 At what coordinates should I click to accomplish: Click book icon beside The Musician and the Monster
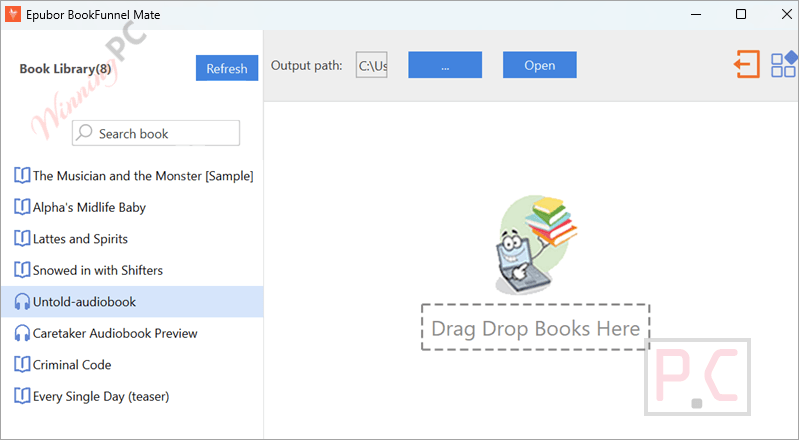[22, 175]
